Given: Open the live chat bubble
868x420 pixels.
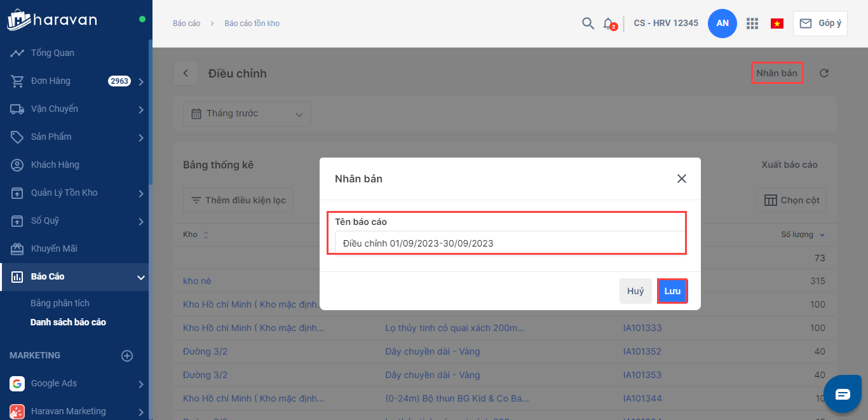Looking at the screenshot, I should 843,394.
